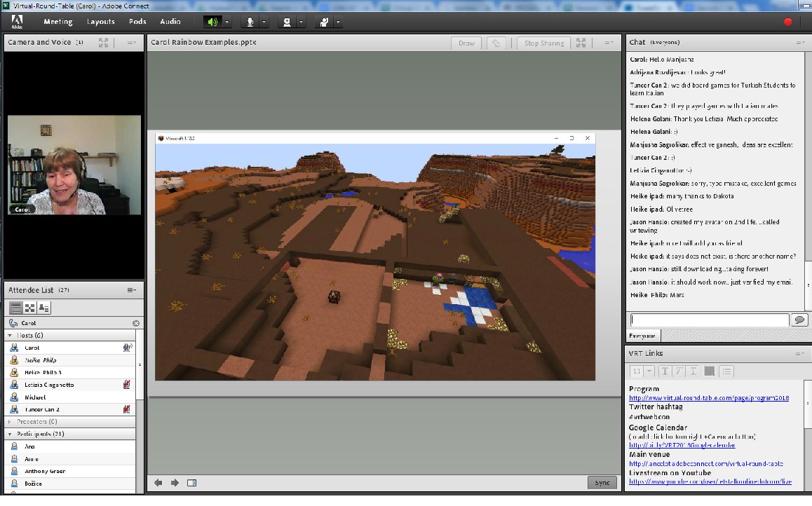Image resolution: width=812 pixels, height=506 pixels.
Task: Open the VRT Links pod options menu
Action: click(800, 354)
